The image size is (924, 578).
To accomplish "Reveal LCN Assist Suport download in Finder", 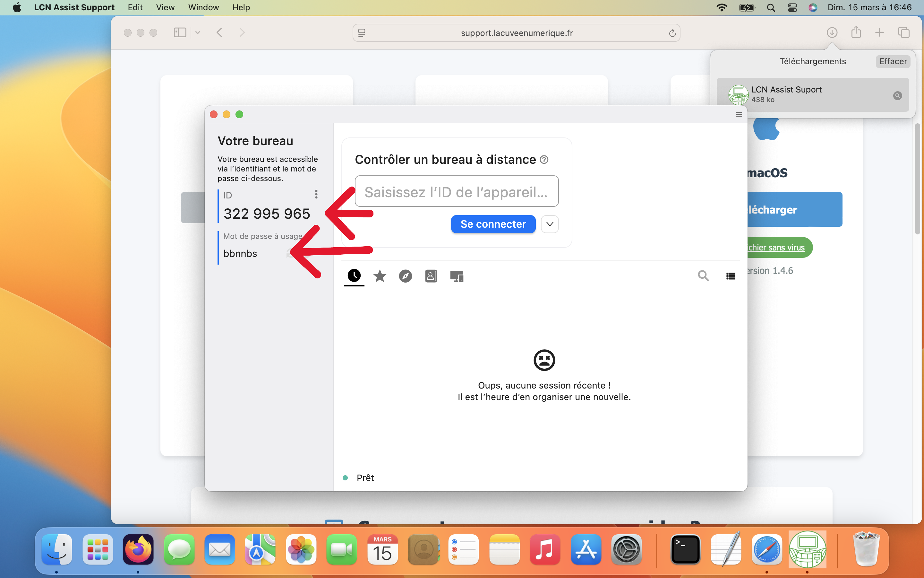I will click(x=898, y=96).
